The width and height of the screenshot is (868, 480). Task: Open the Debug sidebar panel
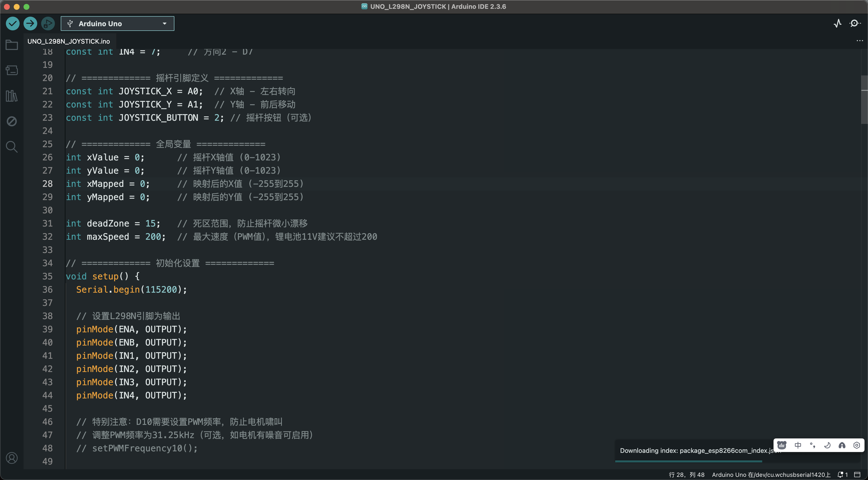coord(12,121)
